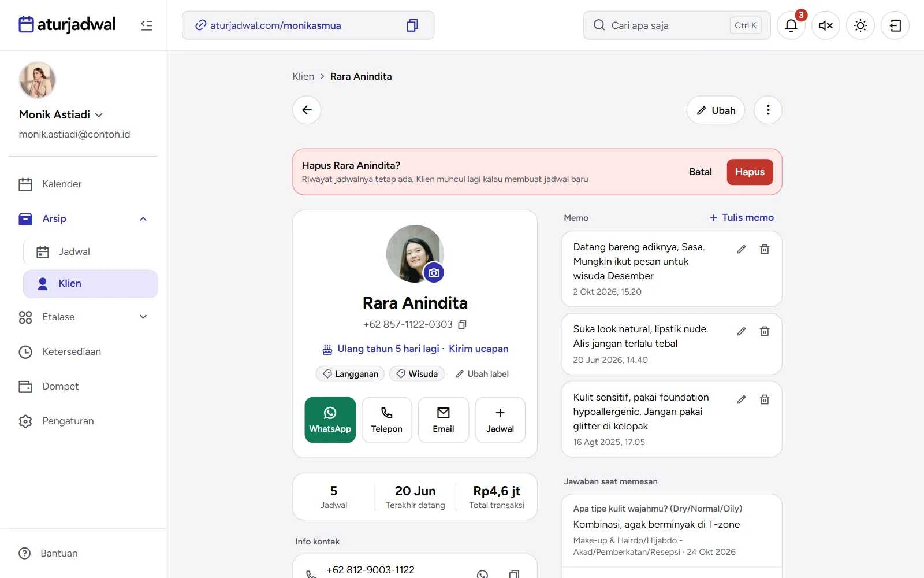This screenshot has height=578, width=924.
Task: Select Klien in the sidebar
Action: click(x=91, y=284)
